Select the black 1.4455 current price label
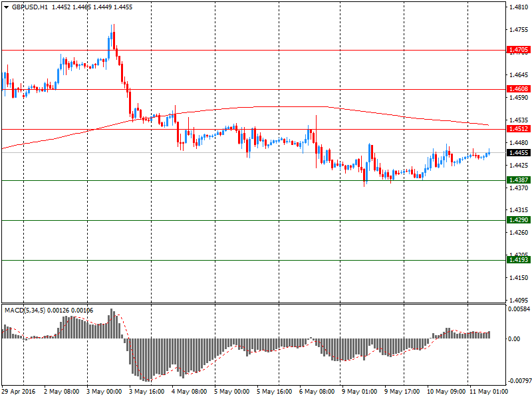 (x=519, y=153)
